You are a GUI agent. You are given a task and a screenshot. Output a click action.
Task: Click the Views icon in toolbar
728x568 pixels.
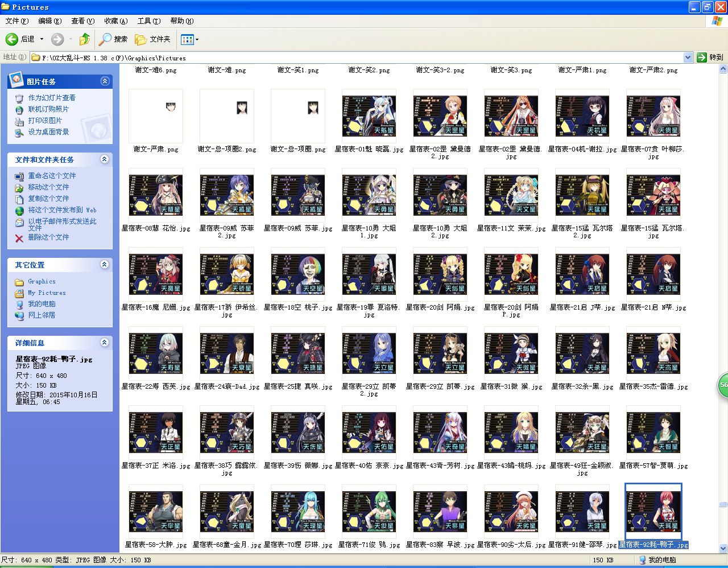[x=187, y=39]
